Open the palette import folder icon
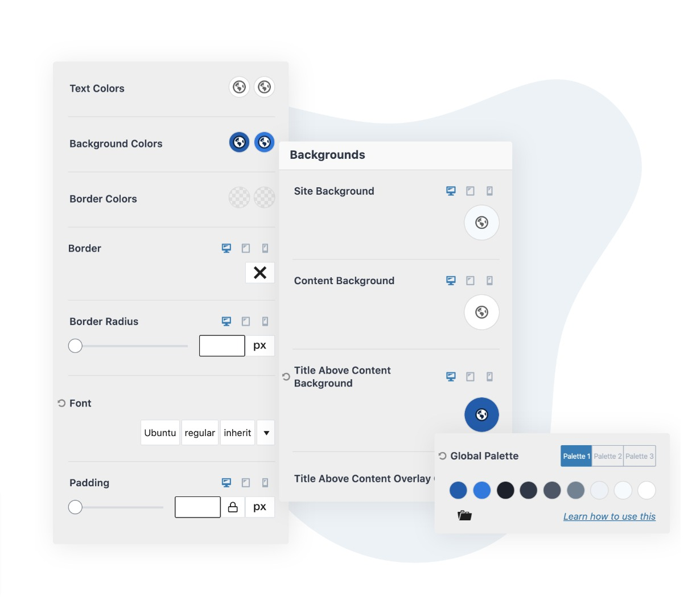 point(465,516)
